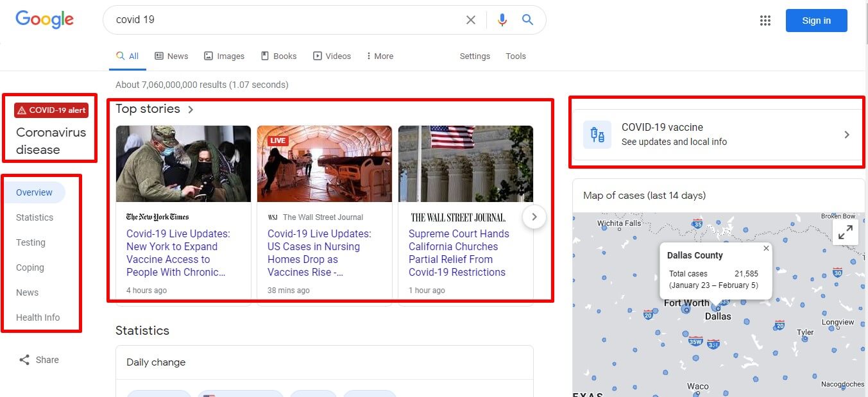This screenshot has height=397, width=868.
Task: Show next top stories with the arrow
Action: click(534, 217)
